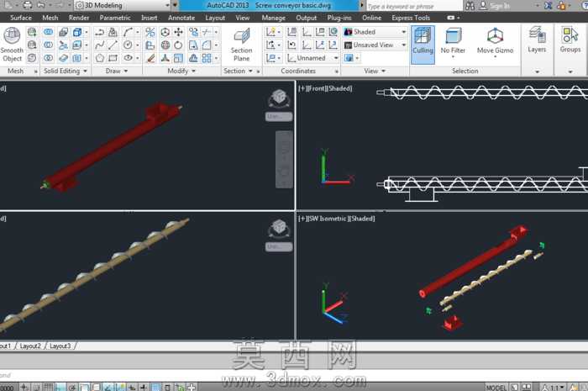Click the command line input area
588x391 pixels.
coord(294,375)
